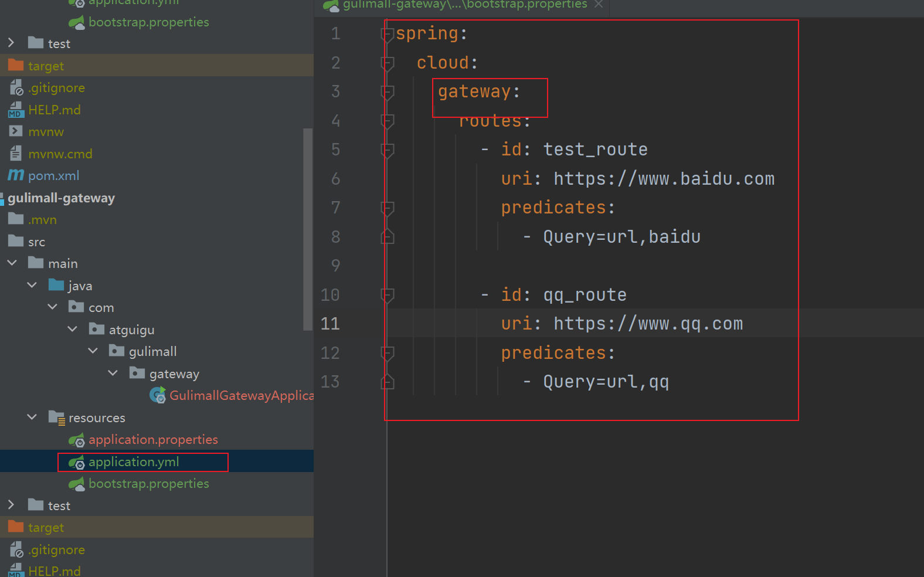Click the blue java source folder icon
The width and height of the screenshot is (924, 577).
(56, 285)
